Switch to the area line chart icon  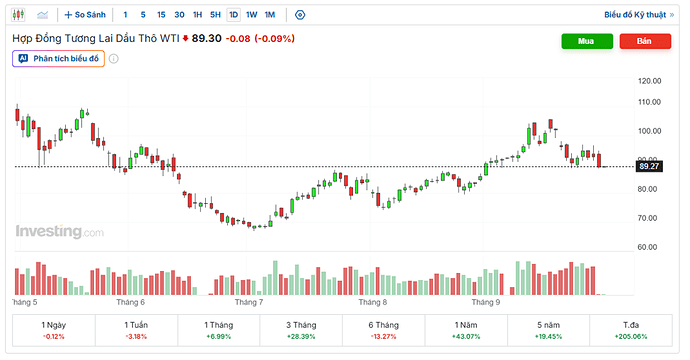click(x=42, y=15)
